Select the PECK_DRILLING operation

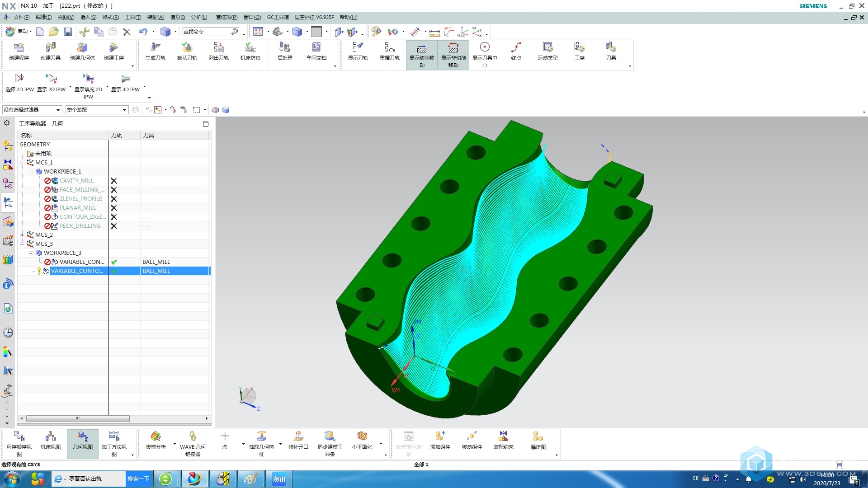80,226
